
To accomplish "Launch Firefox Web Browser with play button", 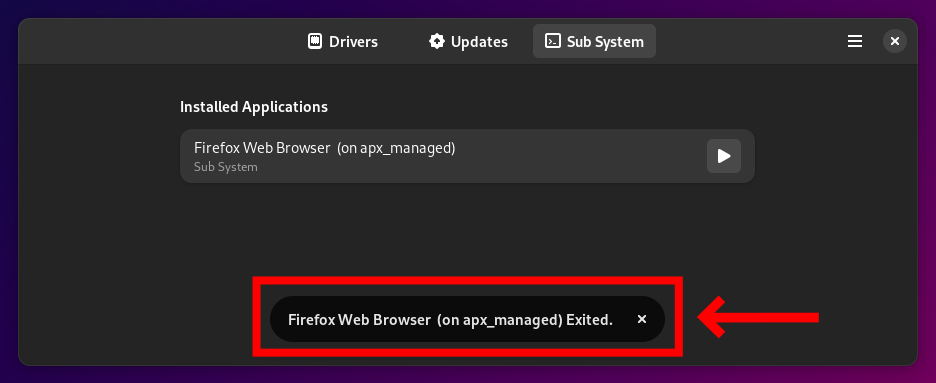I will pyautogui.click(x=723, y=156).
